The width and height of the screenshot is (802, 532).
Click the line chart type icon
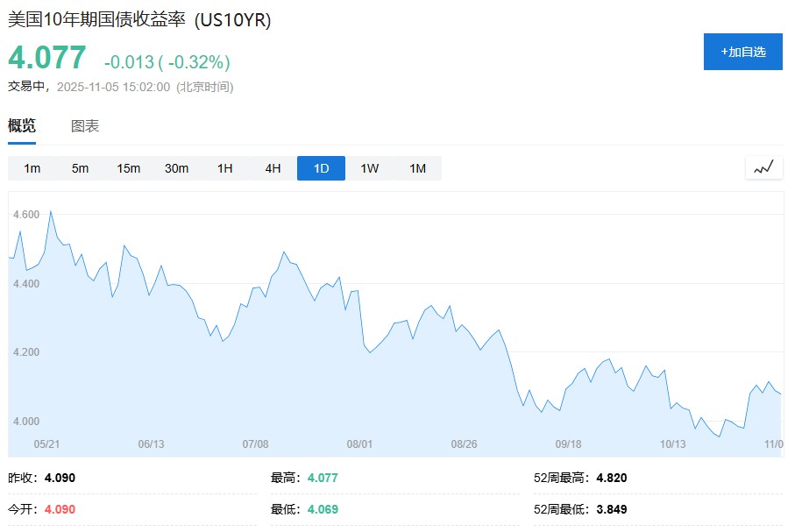(x=763, y=167)
